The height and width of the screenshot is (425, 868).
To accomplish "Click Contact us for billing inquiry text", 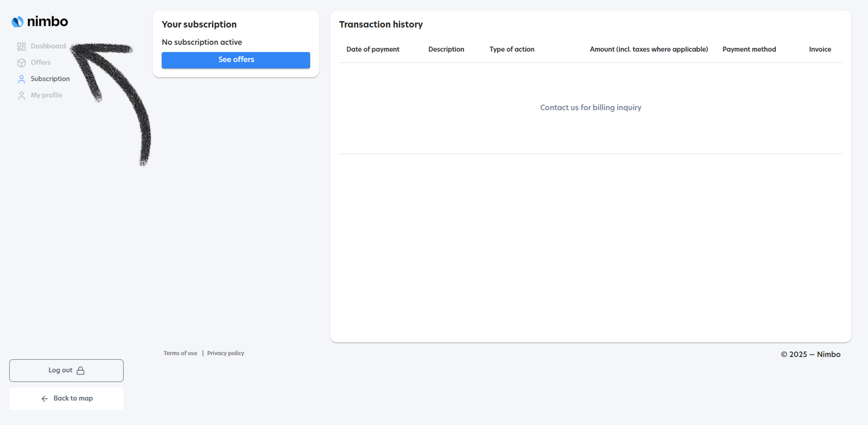I will [x=591, y=107].
